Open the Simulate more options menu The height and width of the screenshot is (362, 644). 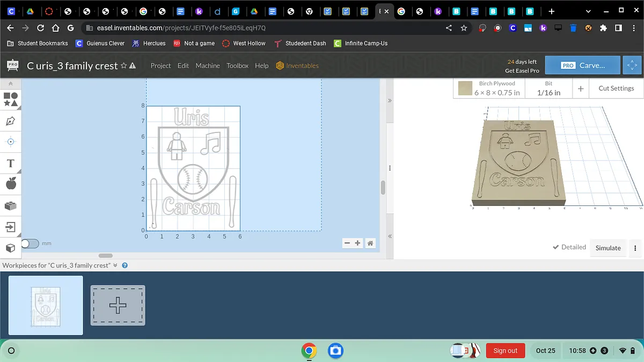click(635, 248)
